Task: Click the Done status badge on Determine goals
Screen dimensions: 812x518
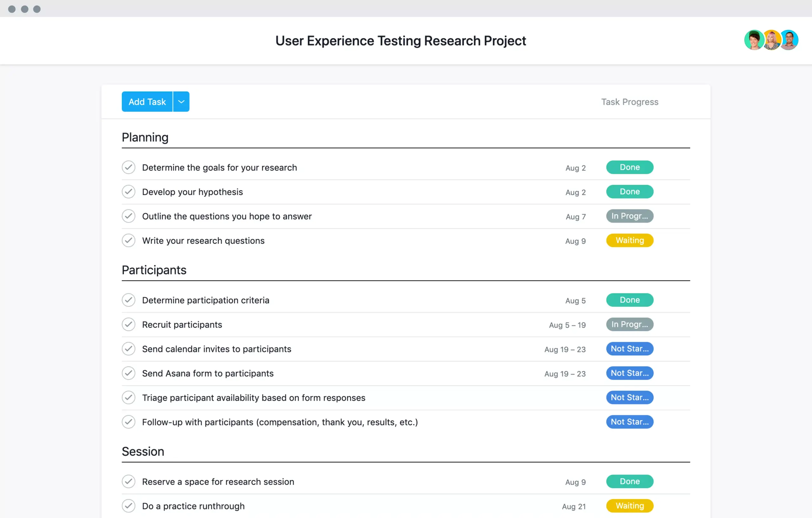Action: [x=629, y=167]
